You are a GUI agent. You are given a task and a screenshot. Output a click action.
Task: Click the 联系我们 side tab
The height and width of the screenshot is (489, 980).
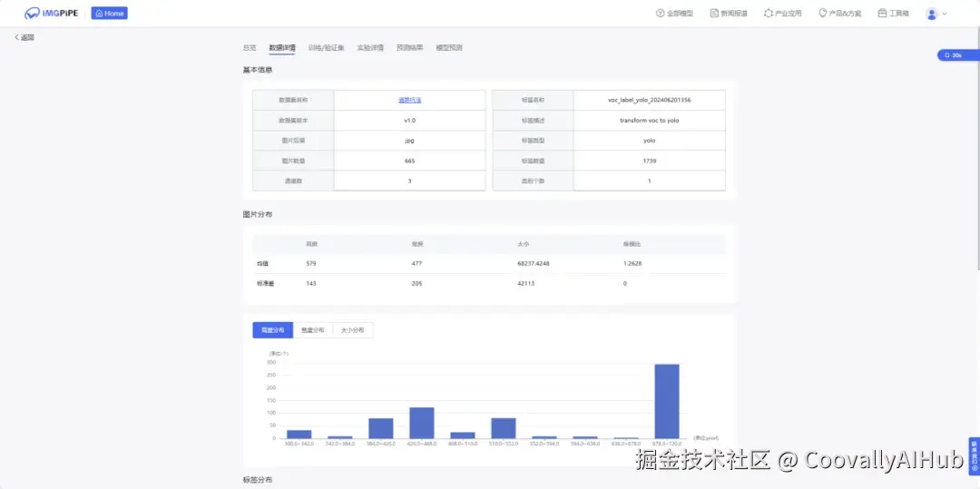point(975,456)
